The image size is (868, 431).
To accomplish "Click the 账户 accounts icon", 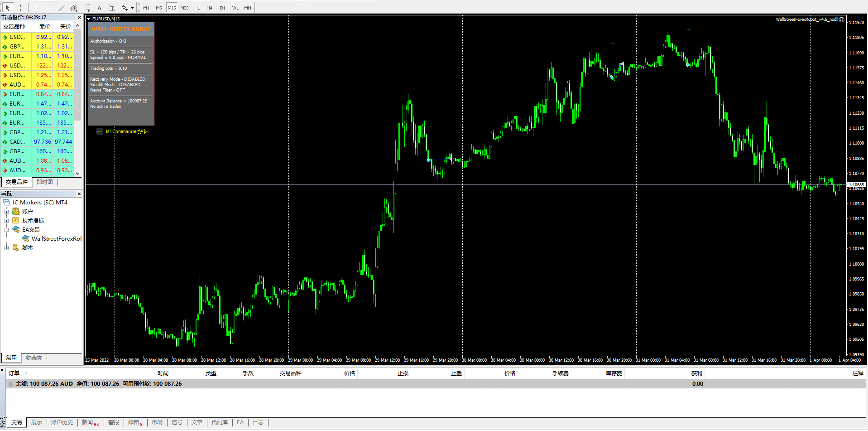I will click(x=16, y=212).
